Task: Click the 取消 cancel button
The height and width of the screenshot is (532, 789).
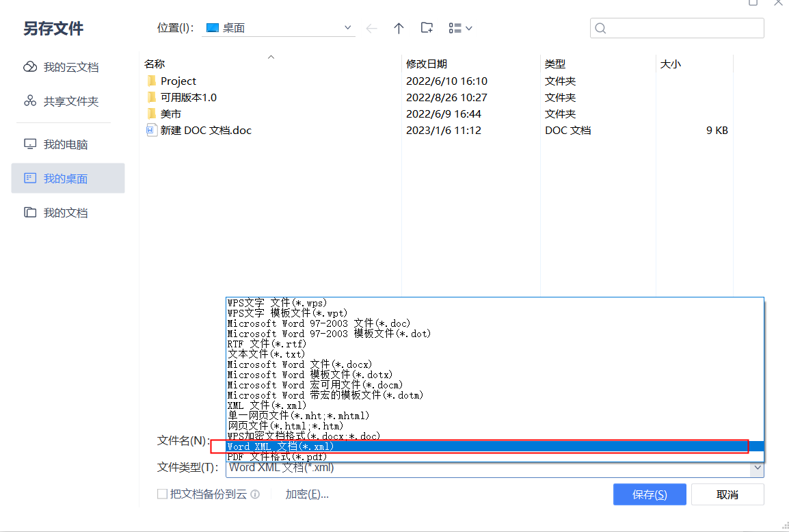Action: [727, 494]
